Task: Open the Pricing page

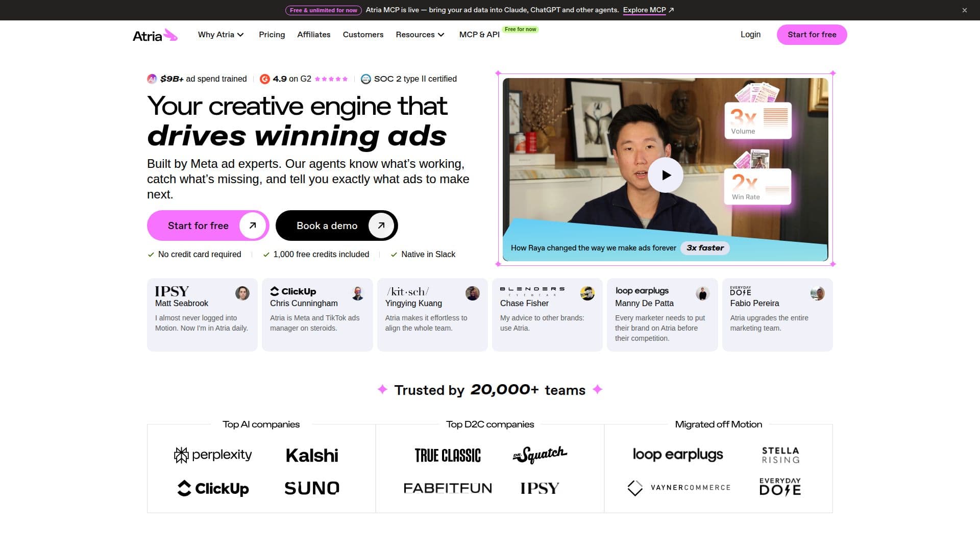Action: click(272, 35)
